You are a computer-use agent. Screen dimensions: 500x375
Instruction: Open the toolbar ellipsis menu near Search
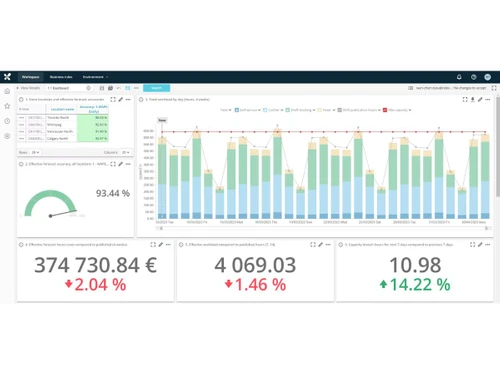pos(136,88)
